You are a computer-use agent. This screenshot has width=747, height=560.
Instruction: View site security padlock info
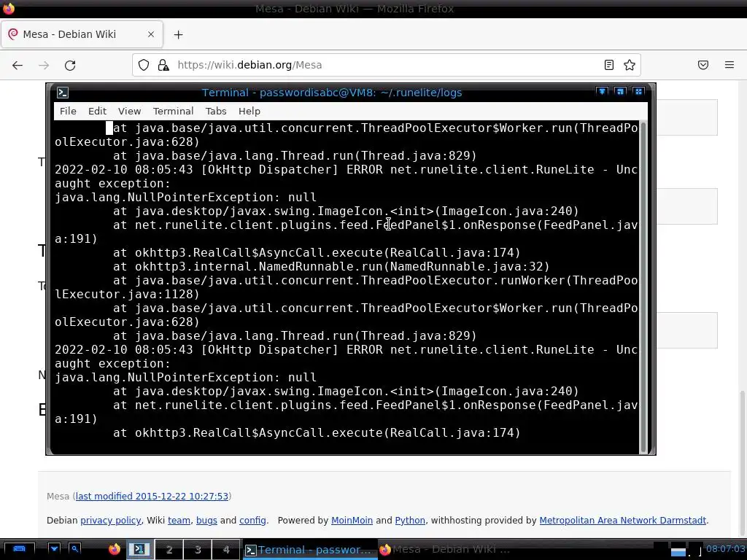pos(163,65)
